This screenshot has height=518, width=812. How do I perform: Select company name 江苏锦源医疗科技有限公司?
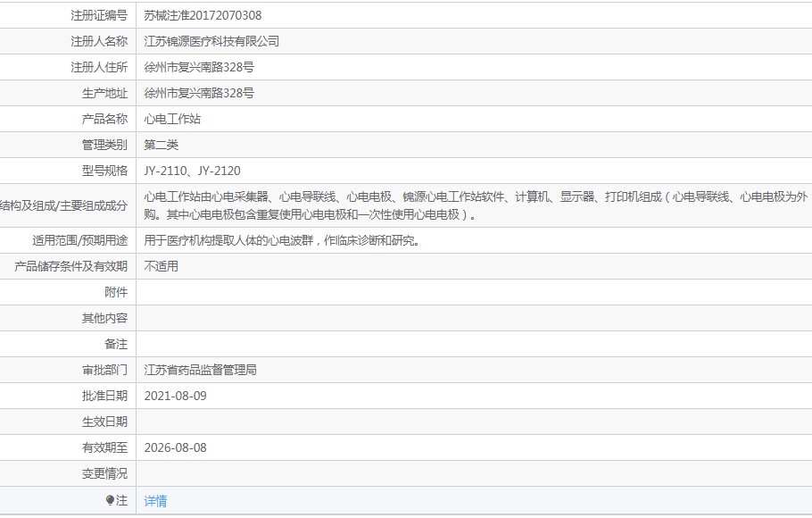(211, 41)
